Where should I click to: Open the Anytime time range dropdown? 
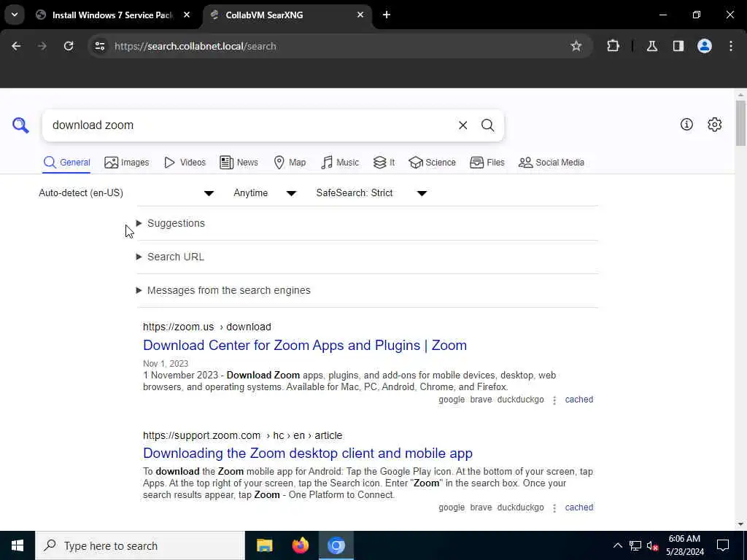265,192
